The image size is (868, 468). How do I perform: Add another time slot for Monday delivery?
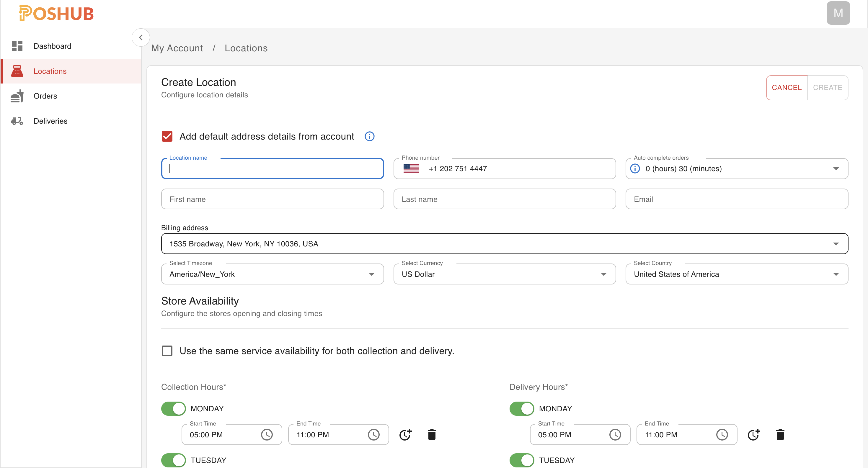[x=753, y=435]
